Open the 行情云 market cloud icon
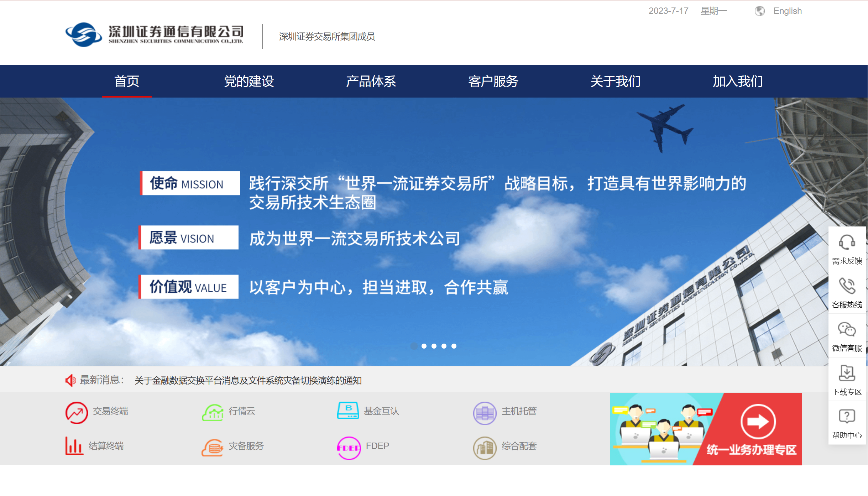The width and height of the screenshot is (868, 496). pyautogui.click(x=213, y=412)
